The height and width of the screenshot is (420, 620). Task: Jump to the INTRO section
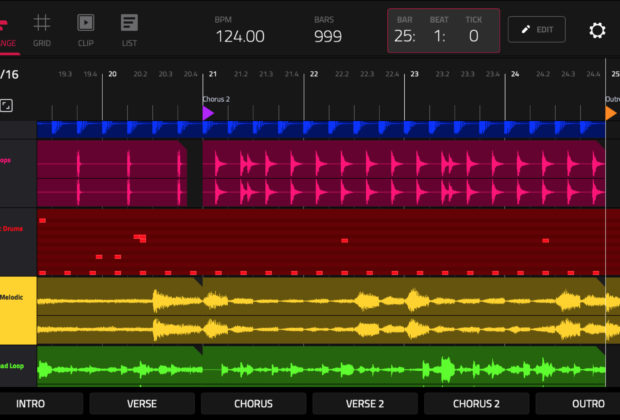click(x=41, y=404)
